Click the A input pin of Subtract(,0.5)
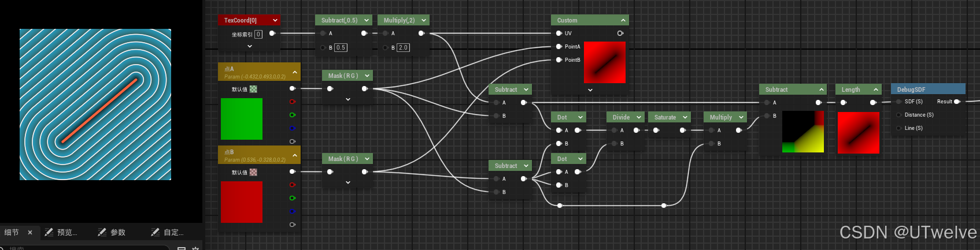The width and height of the screenshot is (980, 250). tap(323, 33)
